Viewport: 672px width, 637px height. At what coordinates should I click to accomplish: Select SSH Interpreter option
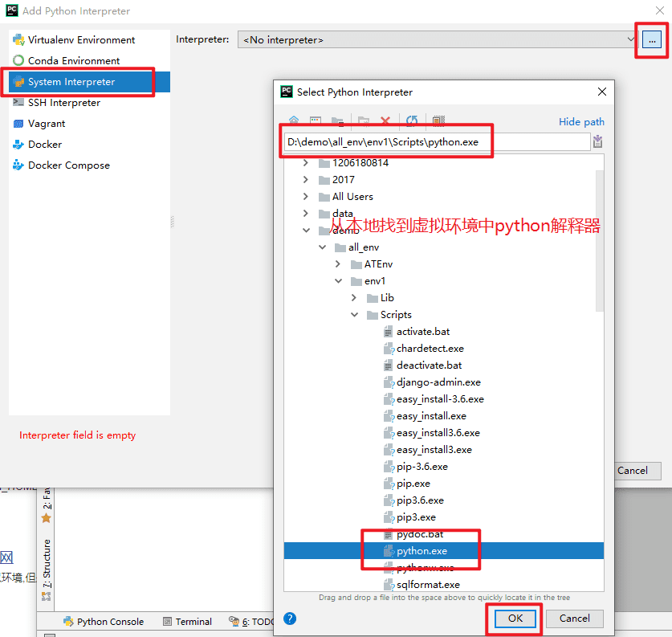click(89, 103)
